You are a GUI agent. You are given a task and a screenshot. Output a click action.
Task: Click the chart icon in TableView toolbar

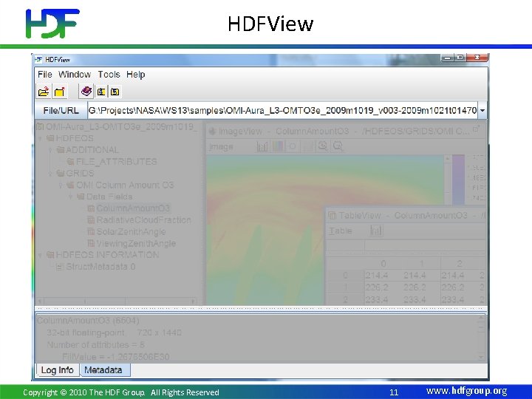376,231
